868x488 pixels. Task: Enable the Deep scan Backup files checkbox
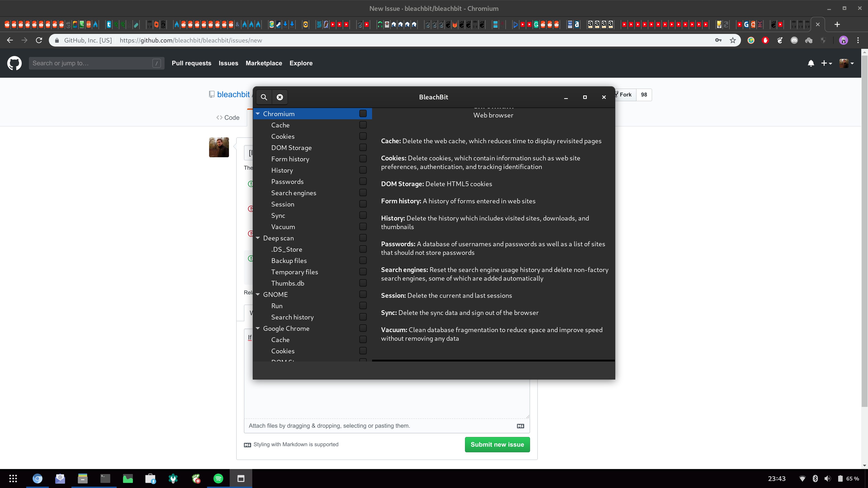[363, 261]
